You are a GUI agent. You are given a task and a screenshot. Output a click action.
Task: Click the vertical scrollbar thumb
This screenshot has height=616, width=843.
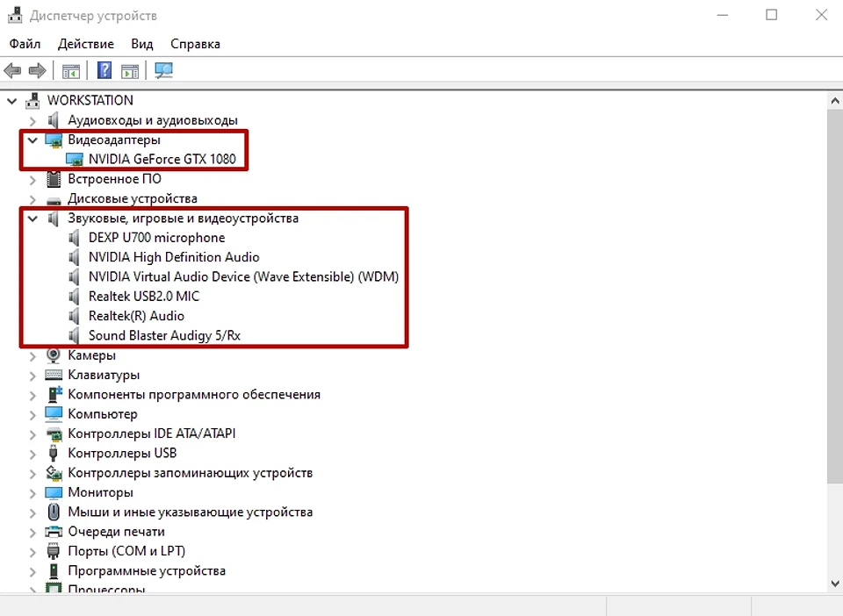pyautogui.click(x=835, y=296)
